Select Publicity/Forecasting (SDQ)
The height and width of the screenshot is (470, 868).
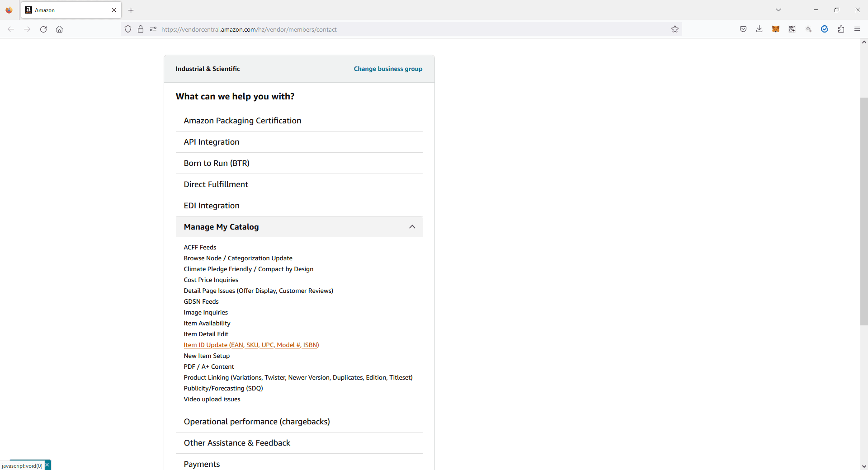point(223,388)
